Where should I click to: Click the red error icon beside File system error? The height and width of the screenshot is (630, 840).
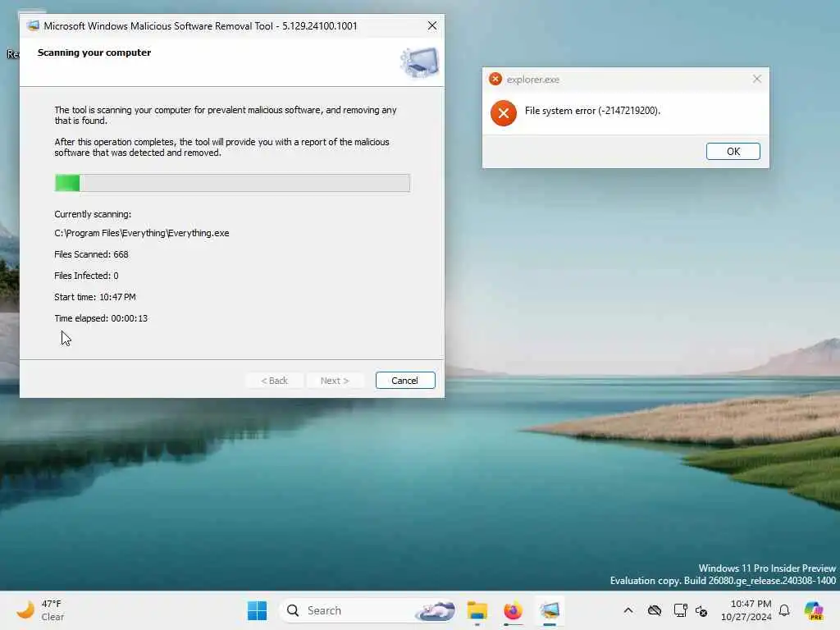(504, 113)
